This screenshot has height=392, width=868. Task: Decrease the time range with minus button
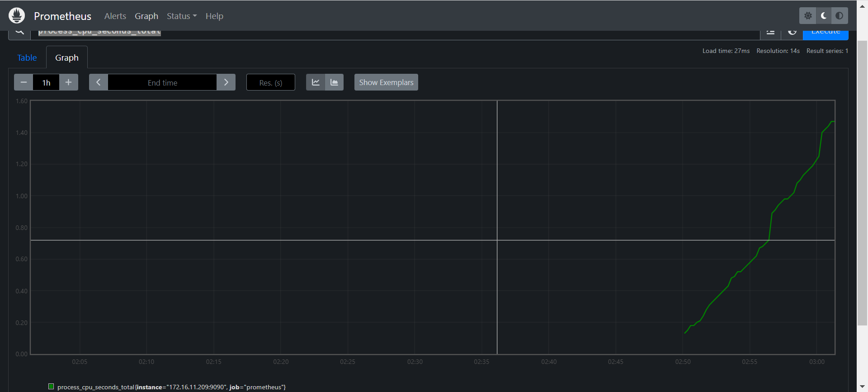(x=24, y=82)
